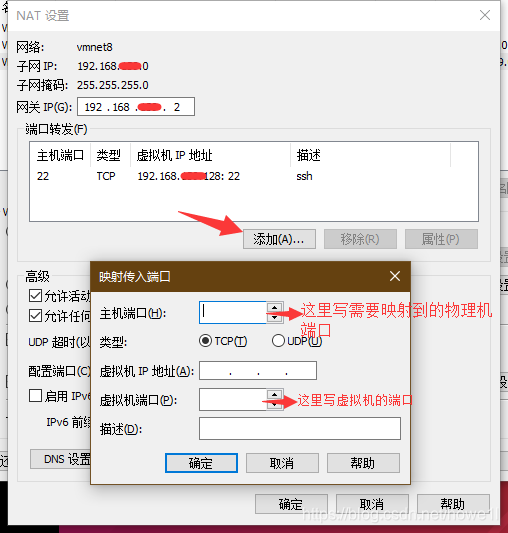Focus the 描述(D) text field
Viewport: 508px width, 533px height.
pos(300,429)
